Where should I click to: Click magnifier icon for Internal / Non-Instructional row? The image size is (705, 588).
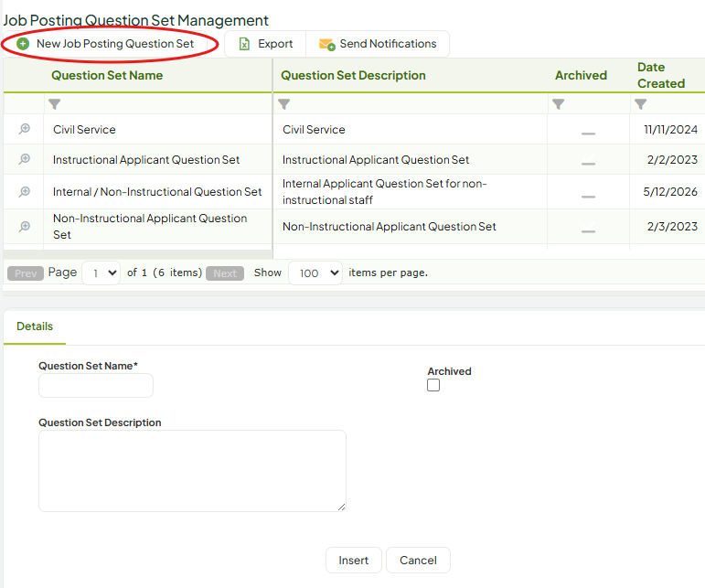(25, 192)
